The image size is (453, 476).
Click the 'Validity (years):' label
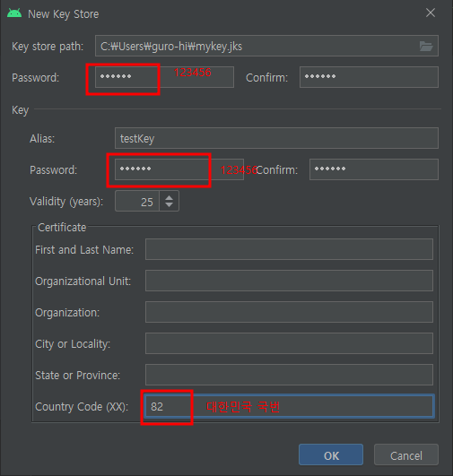tap(66, 202)
